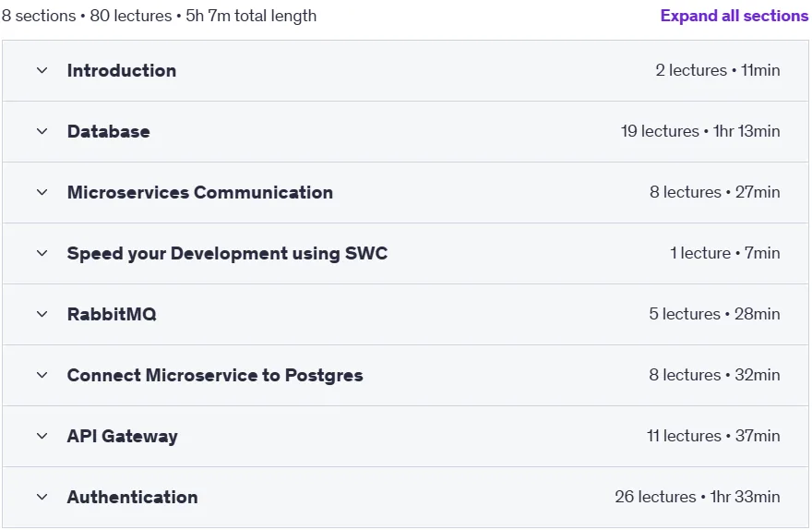The width and height of the screenshot is (812, 530).
Task: Select Speed your Development using SWC heading
Action: pyautogui.click(x=227, y=253)
